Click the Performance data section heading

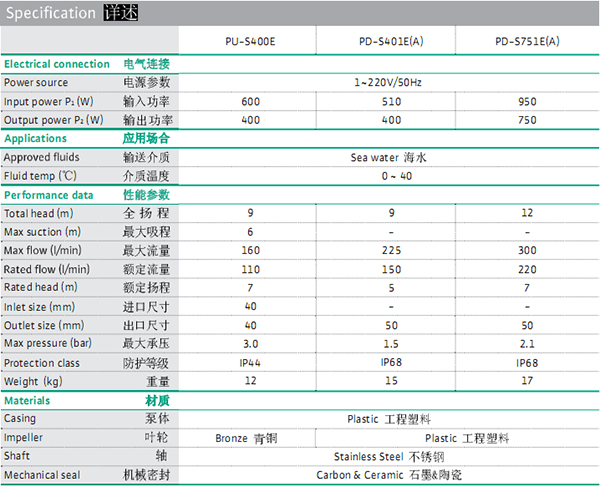click(49, 195)
